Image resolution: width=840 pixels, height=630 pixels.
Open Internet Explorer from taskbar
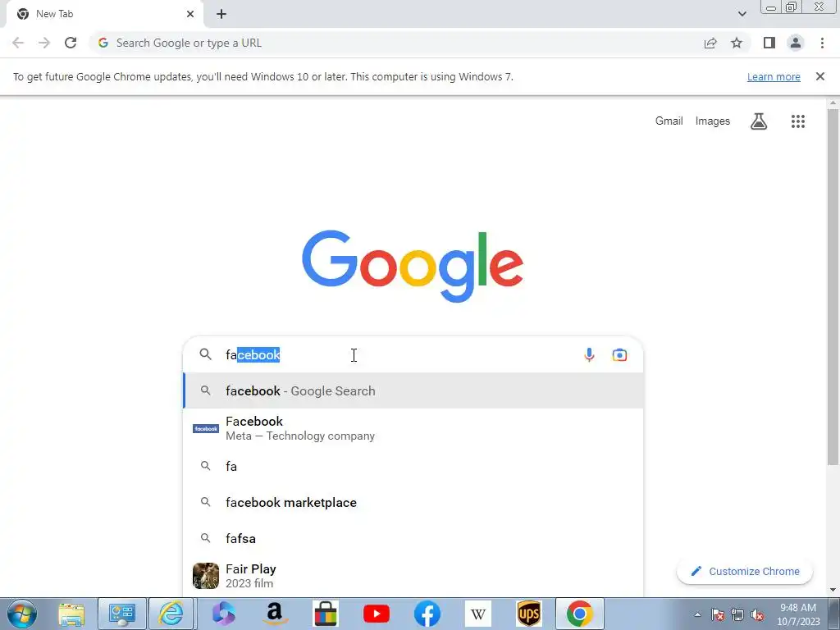(171, 614)
